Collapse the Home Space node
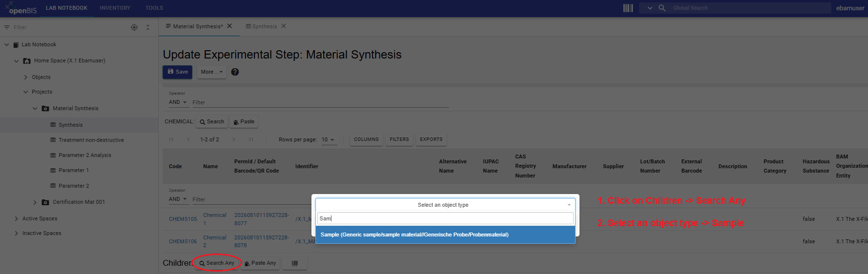 [17, 61]
